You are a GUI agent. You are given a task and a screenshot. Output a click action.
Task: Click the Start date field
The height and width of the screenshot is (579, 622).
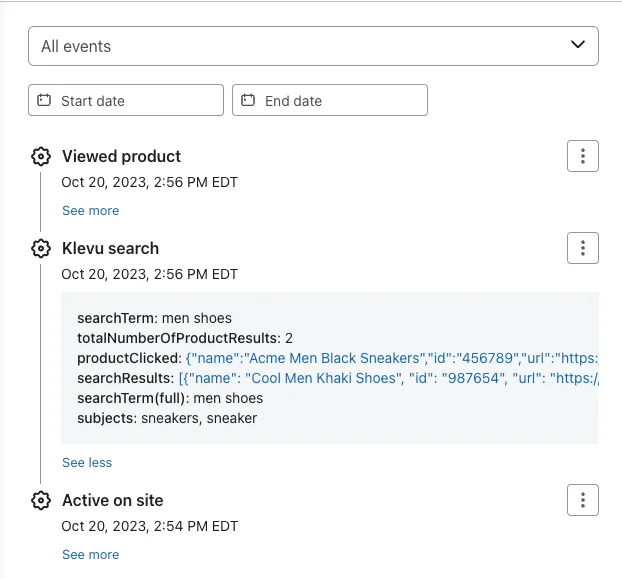[126, 100]
